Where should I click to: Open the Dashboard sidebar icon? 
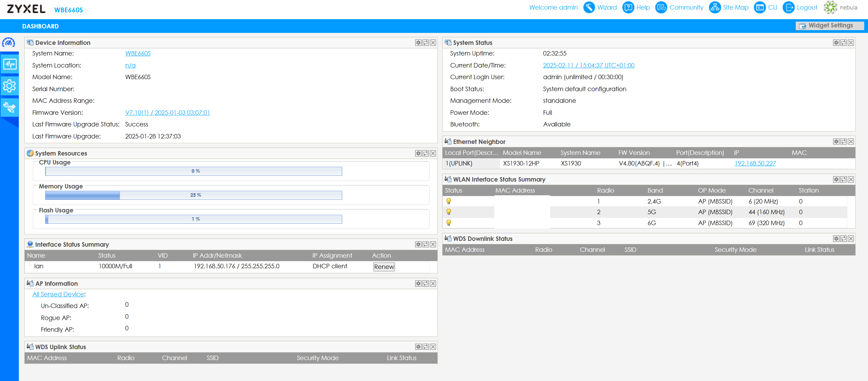tap(9, 42)
